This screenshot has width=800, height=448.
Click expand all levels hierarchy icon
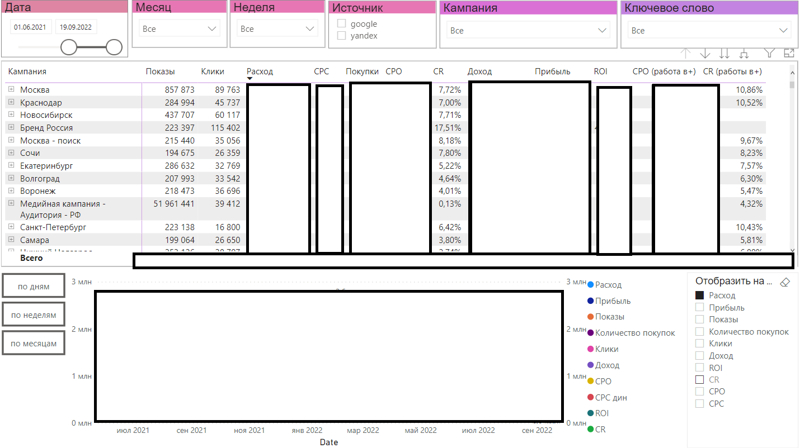(x=745, y=54)
